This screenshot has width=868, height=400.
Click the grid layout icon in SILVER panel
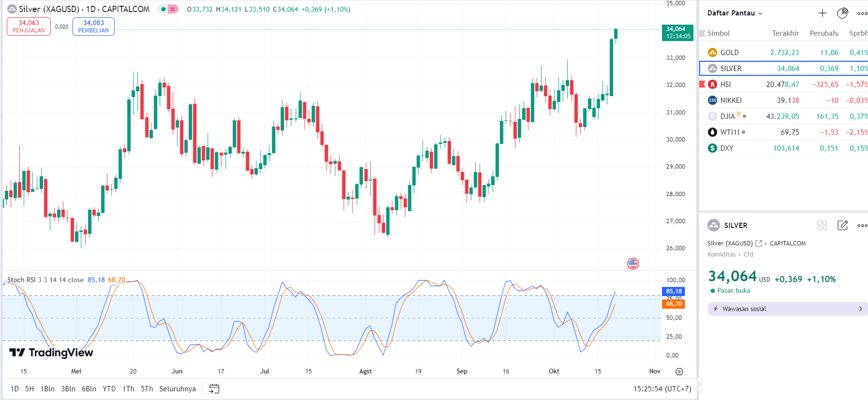click(822, 225)
